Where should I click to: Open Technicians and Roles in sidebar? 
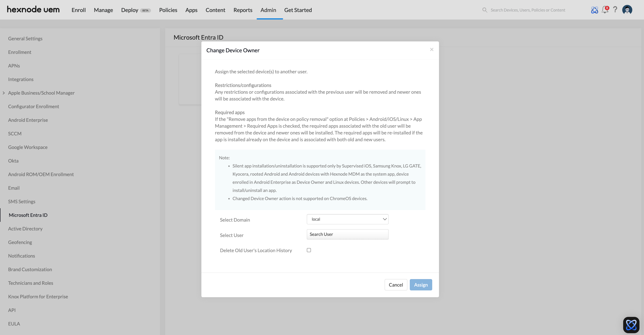[x=31, y=283]
